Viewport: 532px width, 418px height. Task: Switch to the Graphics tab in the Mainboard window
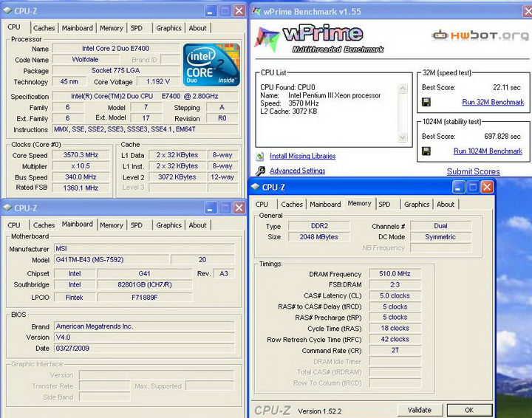click(x=168, y=225)
